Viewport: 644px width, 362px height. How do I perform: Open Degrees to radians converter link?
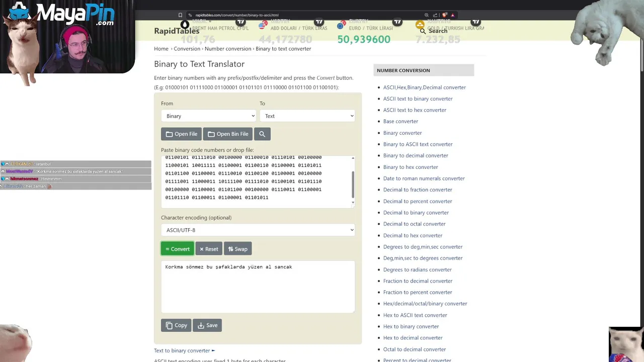click(418, 269)
